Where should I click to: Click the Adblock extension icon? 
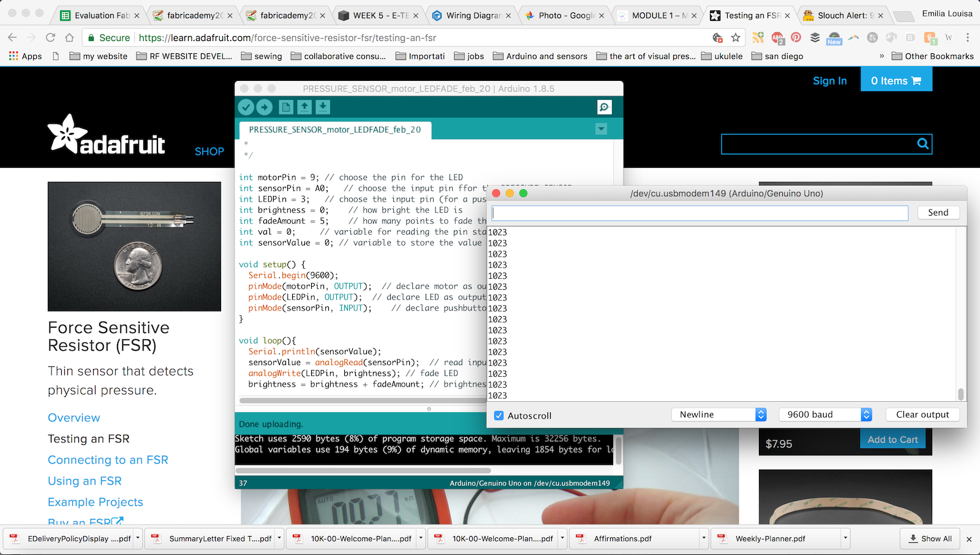(777, 38)
